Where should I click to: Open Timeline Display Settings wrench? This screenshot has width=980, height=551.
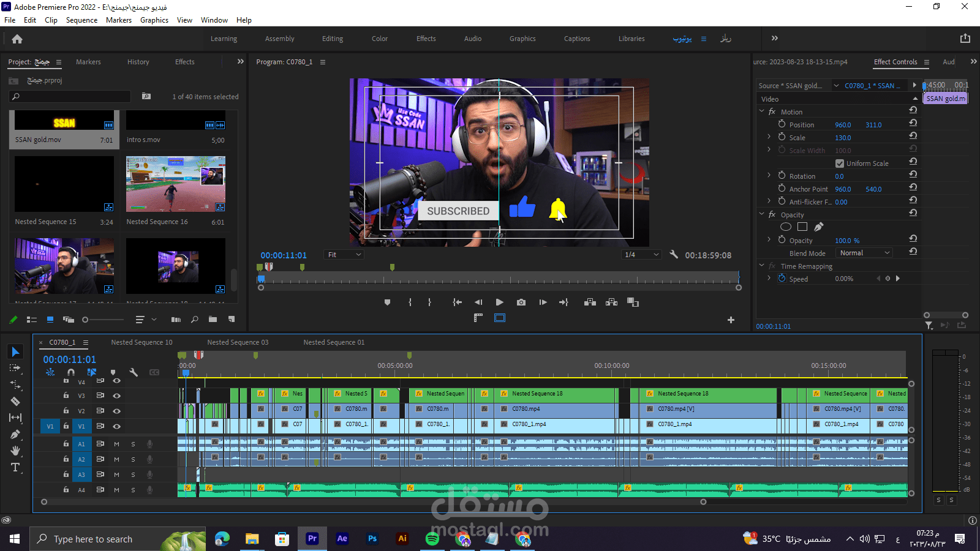point(134,372)
